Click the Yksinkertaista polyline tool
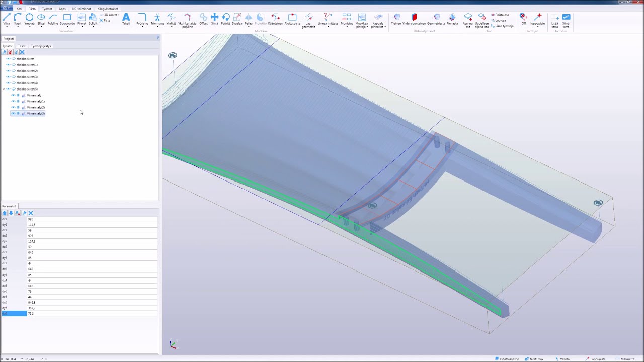644x362 pixels. [187, 20]
